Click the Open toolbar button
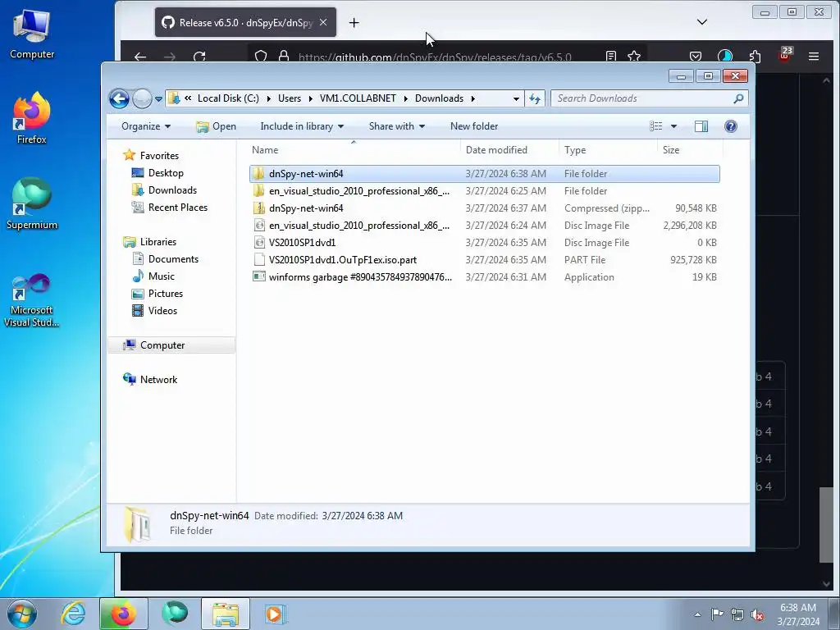The width and height of the screenshot is (840, 630). tap(216, 126)
